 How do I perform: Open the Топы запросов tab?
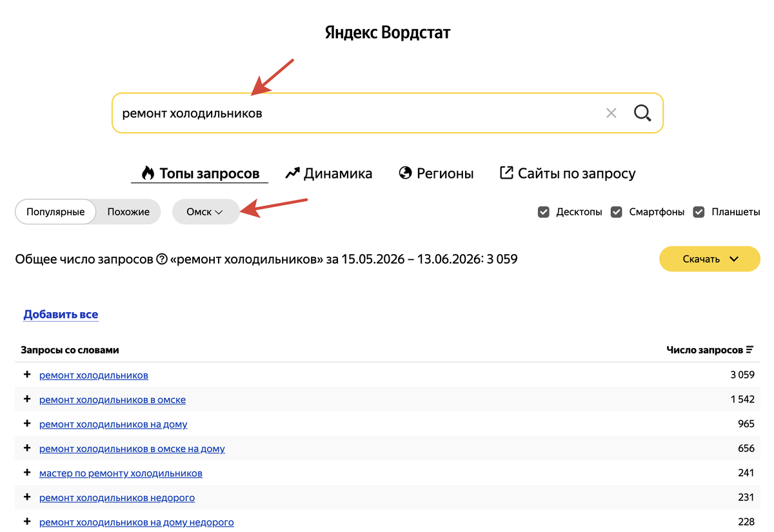(200, 173)
